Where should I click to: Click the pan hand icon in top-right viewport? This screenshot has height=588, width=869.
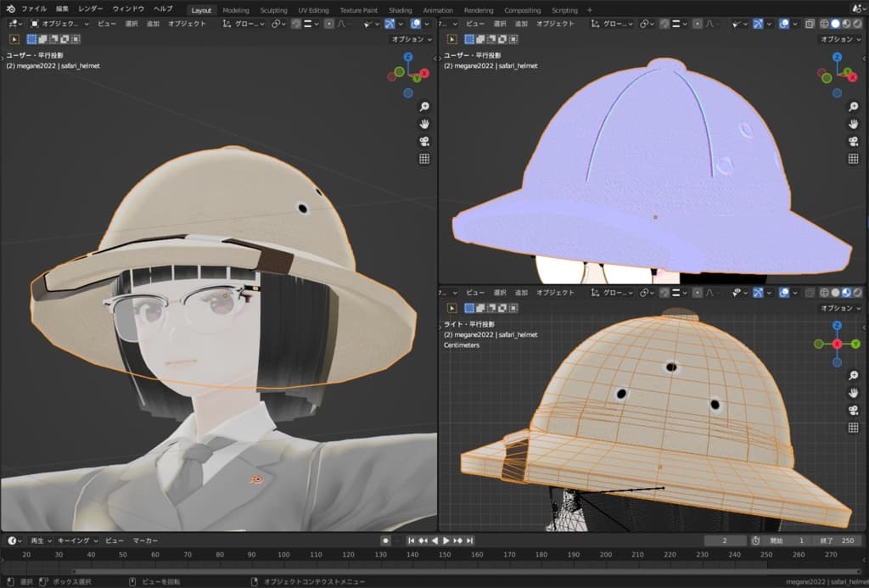point(853,124)
